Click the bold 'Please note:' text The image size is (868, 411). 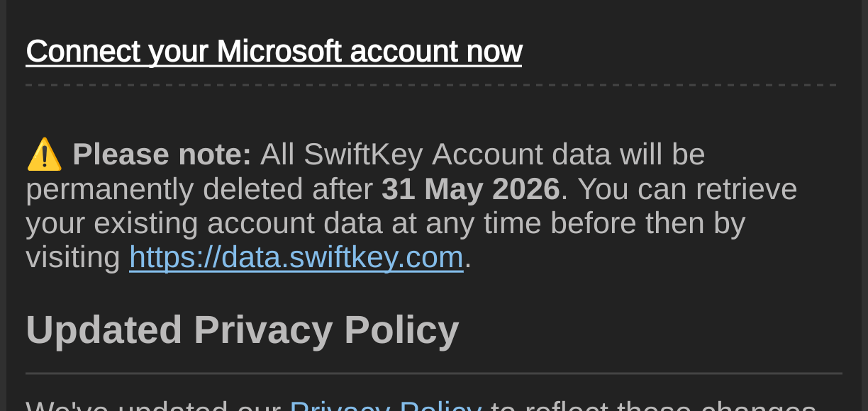[162, 154]
